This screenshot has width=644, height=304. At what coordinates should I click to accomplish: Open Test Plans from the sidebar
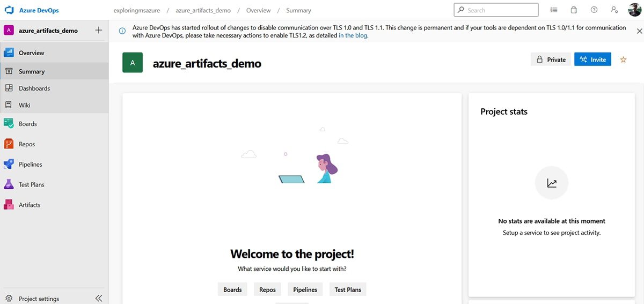coord(31,184)
